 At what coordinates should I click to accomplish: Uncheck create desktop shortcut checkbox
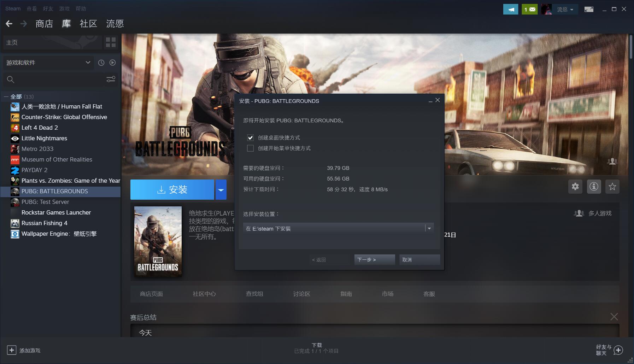pos(250,137)
